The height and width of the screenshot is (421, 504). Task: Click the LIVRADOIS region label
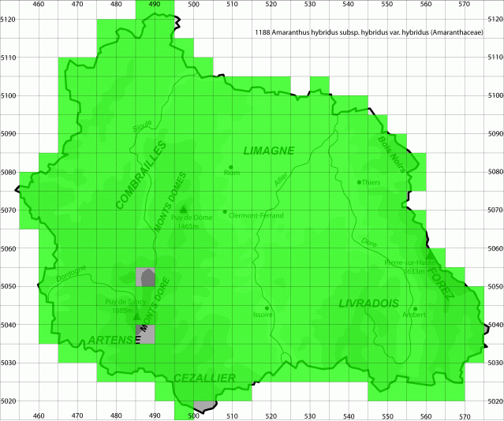coord(368,304)
